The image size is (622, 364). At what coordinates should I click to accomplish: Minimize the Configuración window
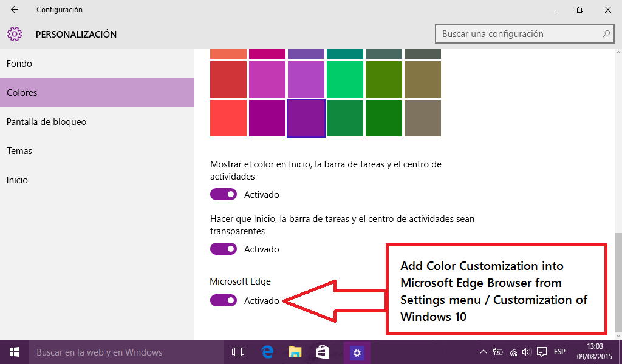[x=552, y=10]
